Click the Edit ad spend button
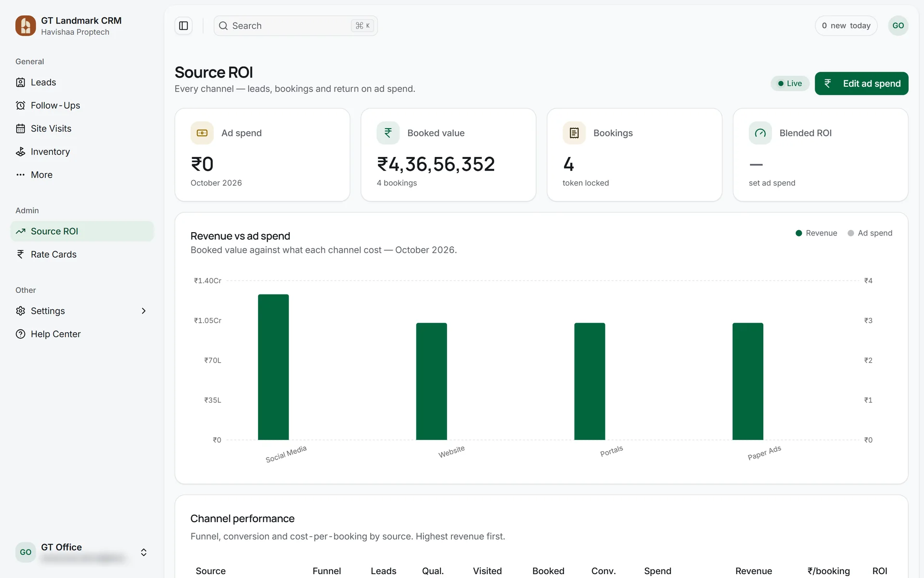The height and width of the screenshot is (578, 924). pos(861,83)
